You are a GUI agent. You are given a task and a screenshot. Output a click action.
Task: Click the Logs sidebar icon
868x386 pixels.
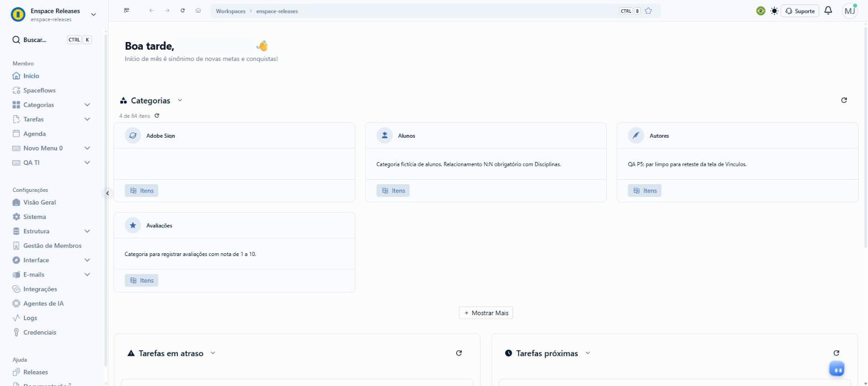[16, 318]
